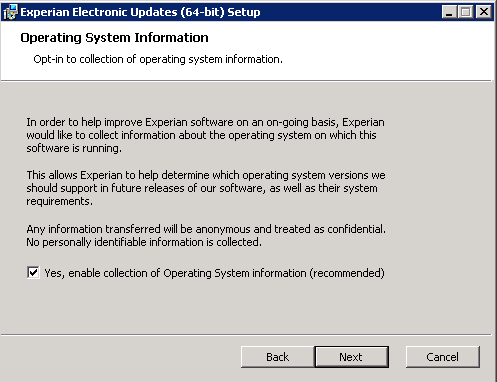The image size is (497, 382).
Task: Click the 'No personally identifiable information' sentence
Action: (x=144, y=242)
